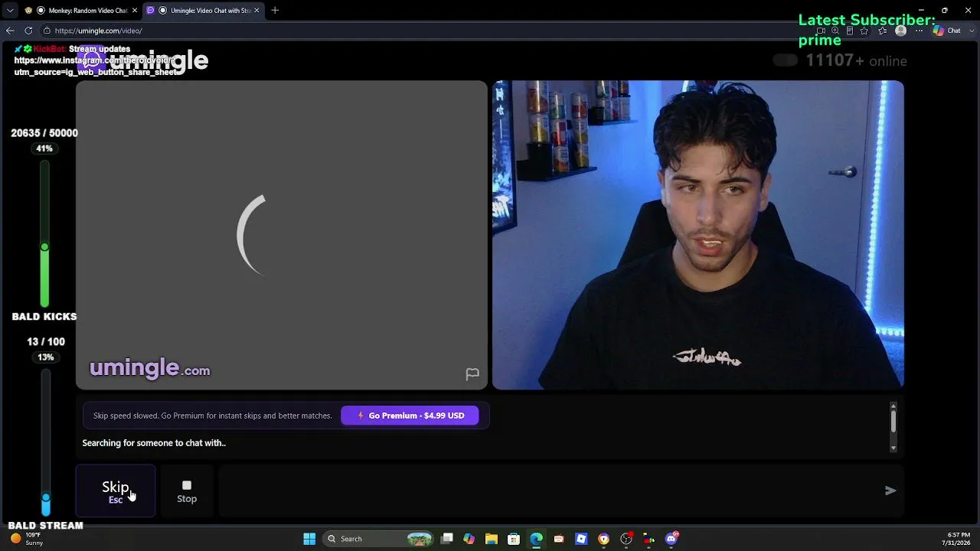Switch to Monkey: Random Video Chat tab
Image resolution: width=980 pixels, height=551 pixels.
click(x=80, y=11)
